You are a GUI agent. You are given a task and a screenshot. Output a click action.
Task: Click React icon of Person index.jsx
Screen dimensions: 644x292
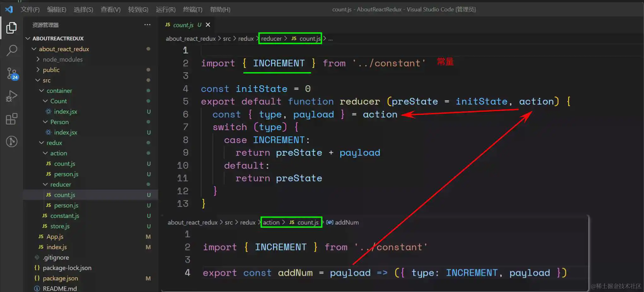tap(48, 132)
